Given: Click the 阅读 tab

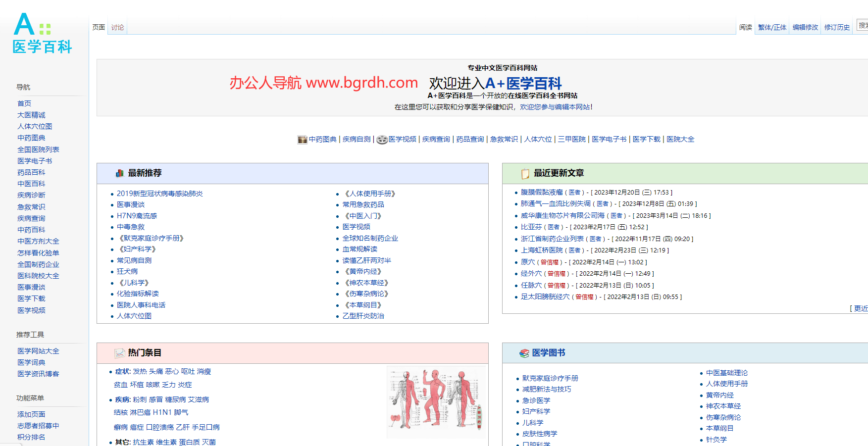Looking at the screenshot, I should (745, 27).
